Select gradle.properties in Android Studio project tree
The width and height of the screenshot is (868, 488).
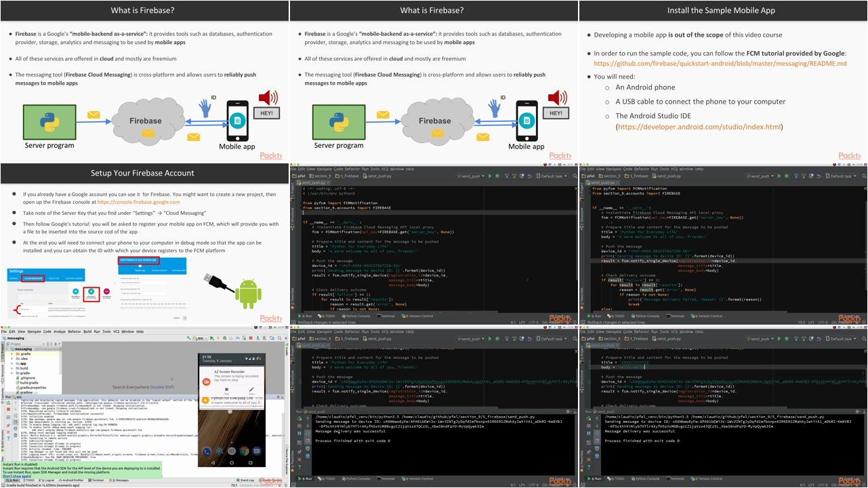[31, 388]
